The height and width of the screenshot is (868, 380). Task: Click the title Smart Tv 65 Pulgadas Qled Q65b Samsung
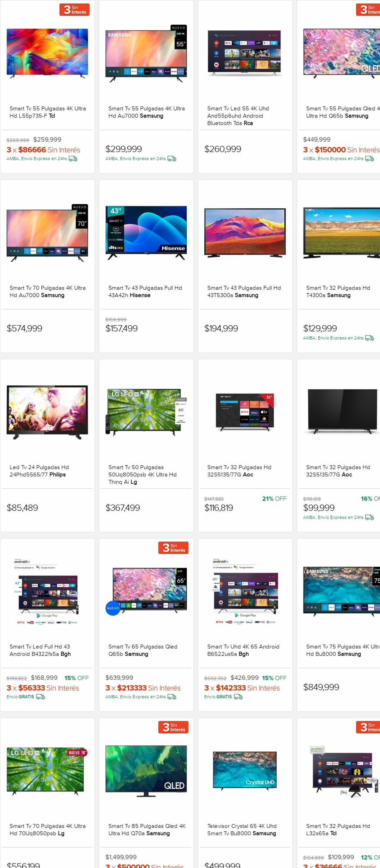point(143,650)
